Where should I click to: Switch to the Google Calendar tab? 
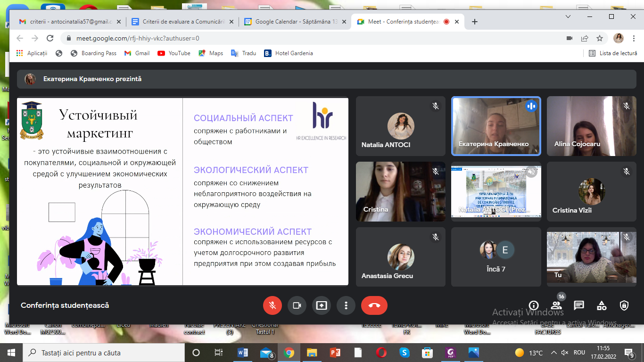[295, 22]
